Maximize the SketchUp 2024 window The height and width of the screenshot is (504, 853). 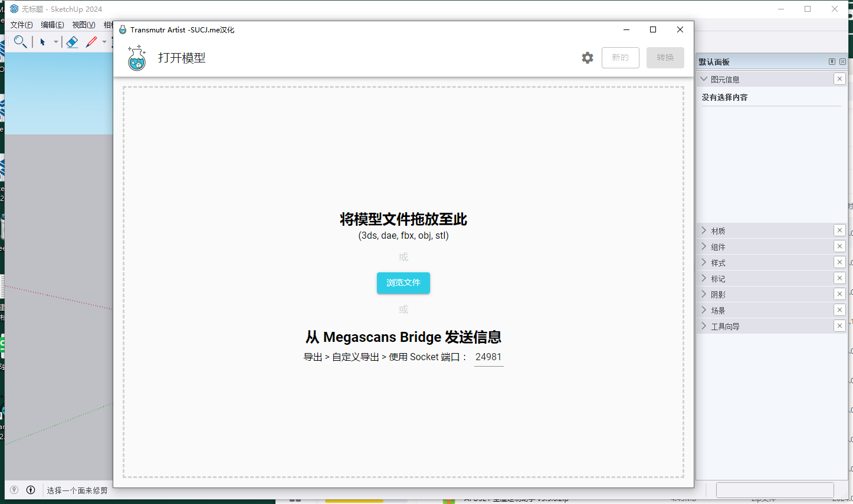click(x=808, y=9)
